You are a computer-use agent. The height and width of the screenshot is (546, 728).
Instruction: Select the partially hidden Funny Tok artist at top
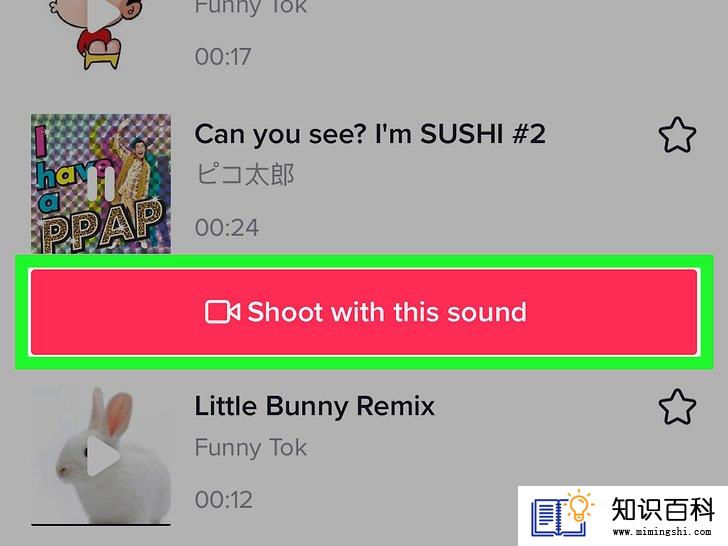tap(251, 6)
